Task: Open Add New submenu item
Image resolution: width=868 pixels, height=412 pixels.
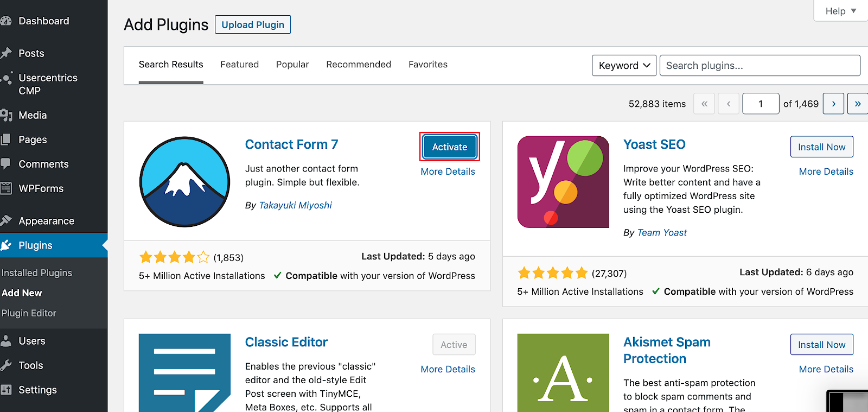Action: coord(22,293)
